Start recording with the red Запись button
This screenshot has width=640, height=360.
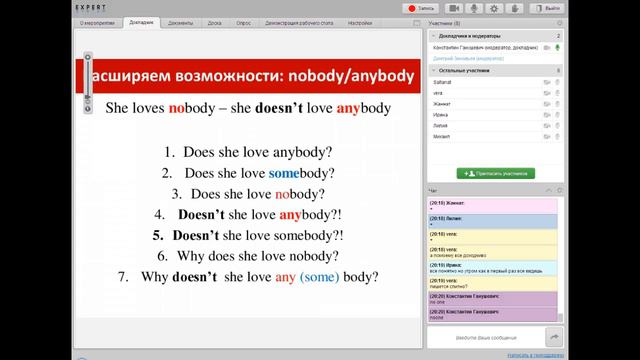coord(420,8)
